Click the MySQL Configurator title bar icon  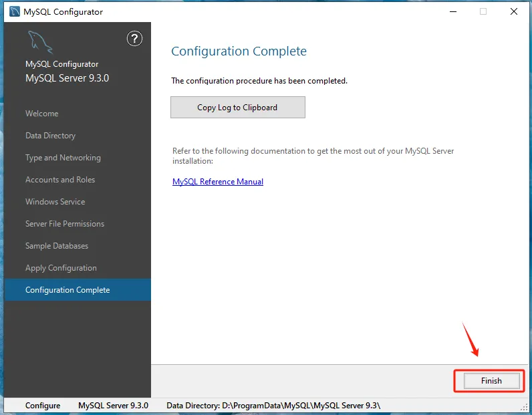click(x=15, y=11)
